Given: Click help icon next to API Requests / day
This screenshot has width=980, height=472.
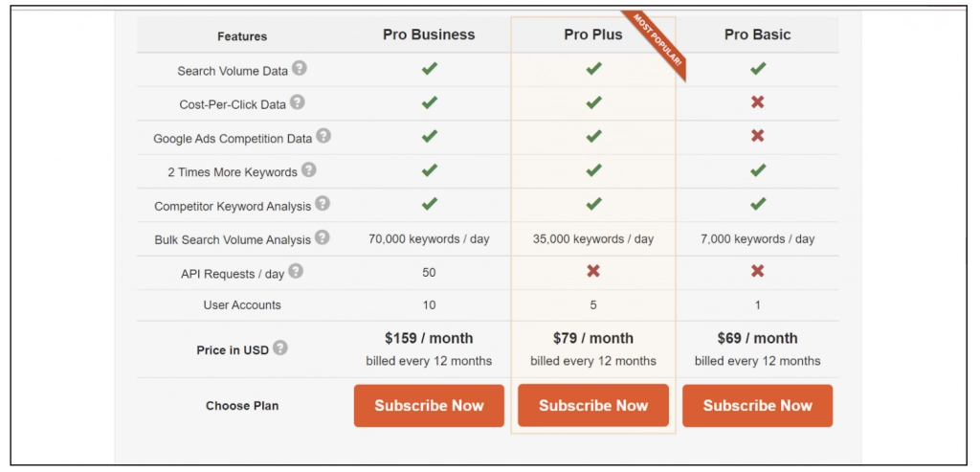Looking at the screenshot, I should pos(296,272).
